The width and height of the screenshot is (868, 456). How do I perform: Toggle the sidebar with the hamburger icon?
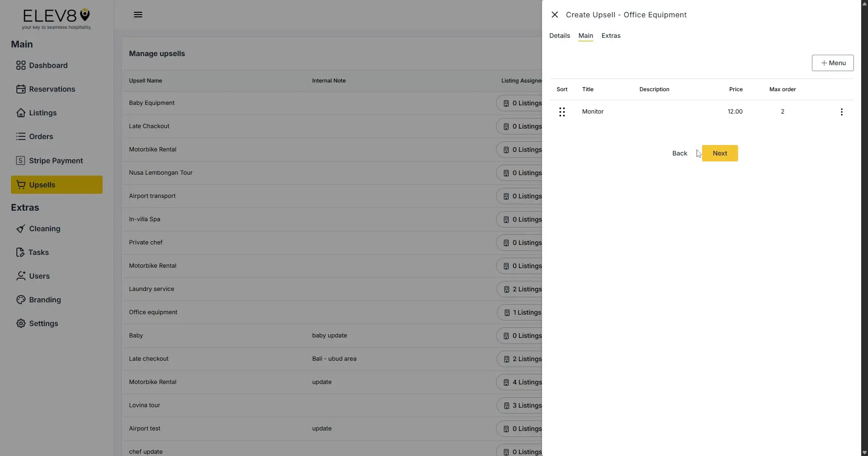click(x=138, y=14)
